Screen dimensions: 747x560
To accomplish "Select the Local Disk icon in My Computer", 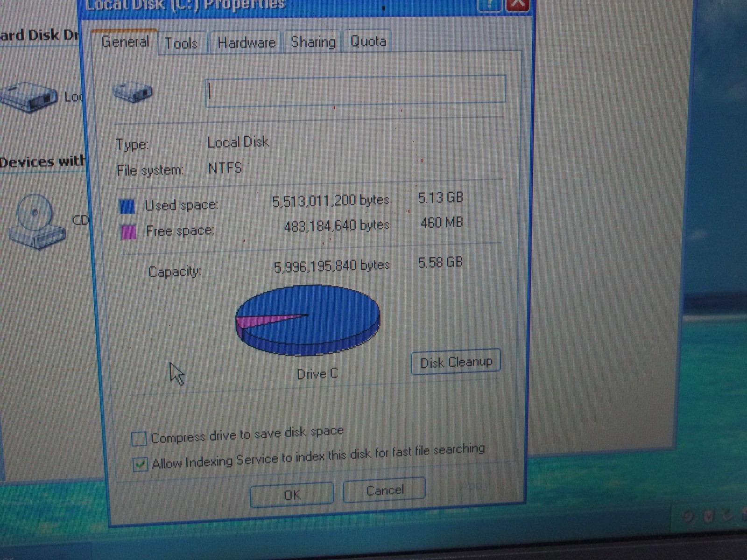I will coord(29,97).
